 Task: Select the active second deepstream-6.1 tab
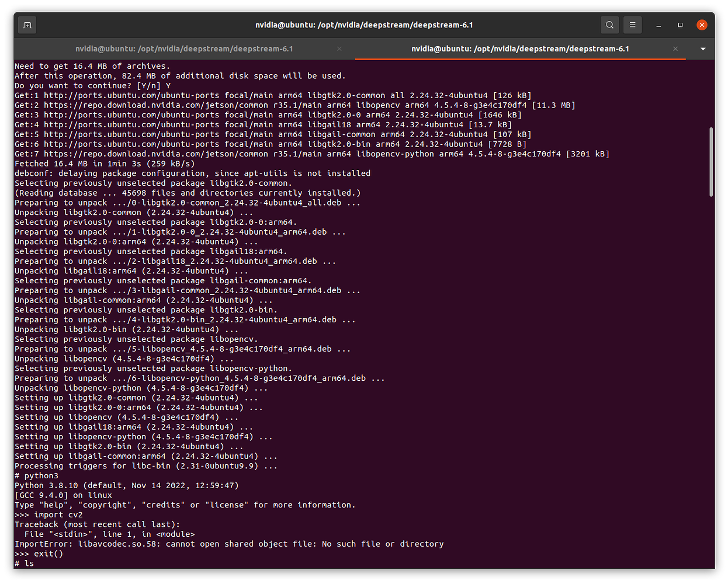pyautogui.click(x=520, y=49)
